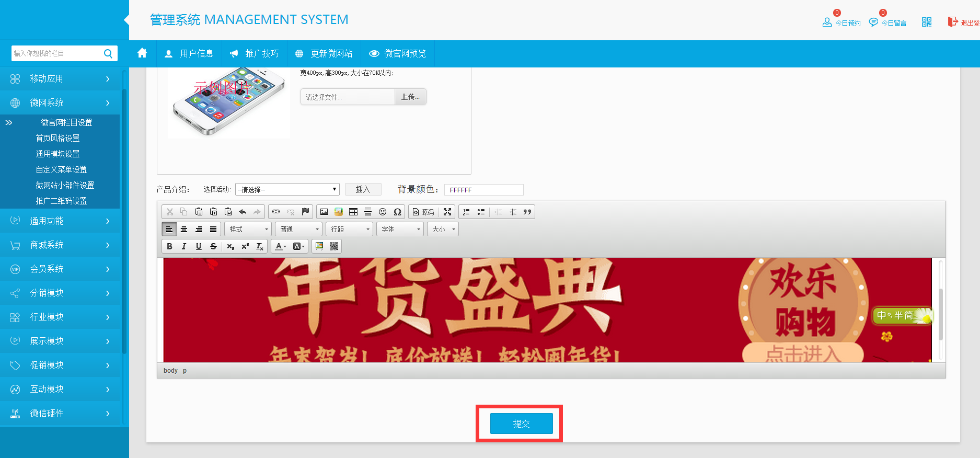
Task: Open the 字体 font dropdown
Action: [x=400, y=229]
